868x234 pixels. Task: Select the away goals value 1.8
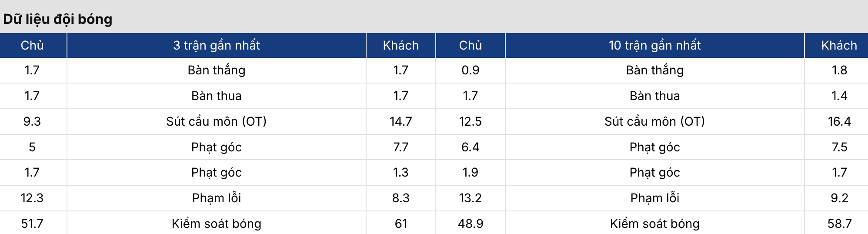tap(839, 70)
